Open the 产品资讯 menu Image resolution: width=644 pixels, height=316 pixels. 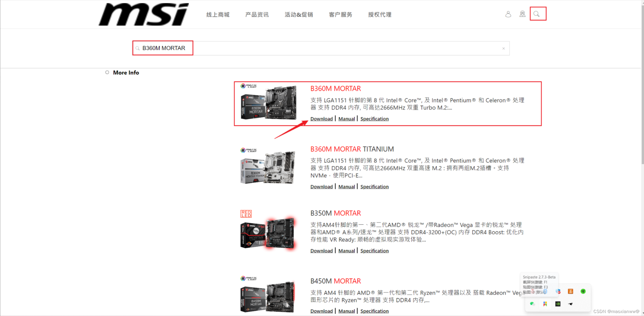pyautogui.click(x=257, y=15)
